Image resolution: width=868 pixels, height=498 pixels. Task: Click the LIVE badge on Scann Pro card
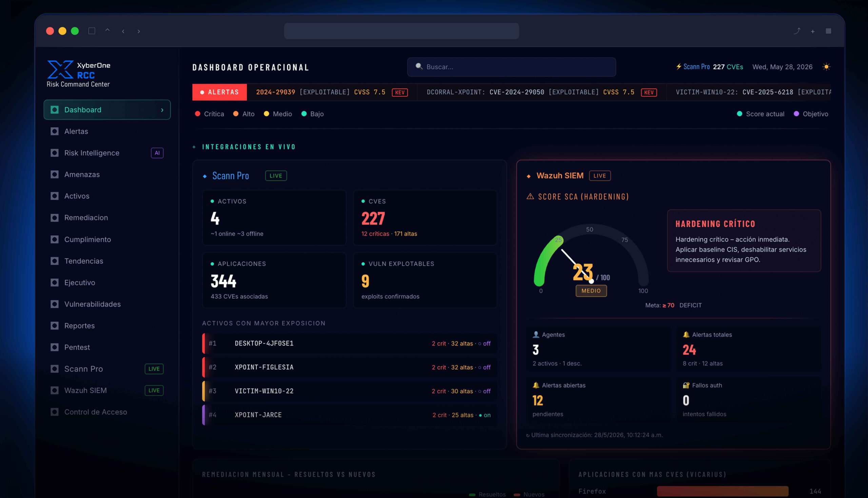[x=276, y=176]
